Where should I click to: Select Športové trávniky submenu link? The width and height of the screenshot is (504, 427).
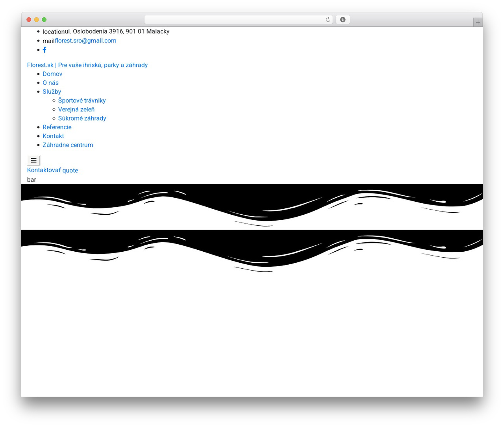pyautogui.click(x=82, y=100)
